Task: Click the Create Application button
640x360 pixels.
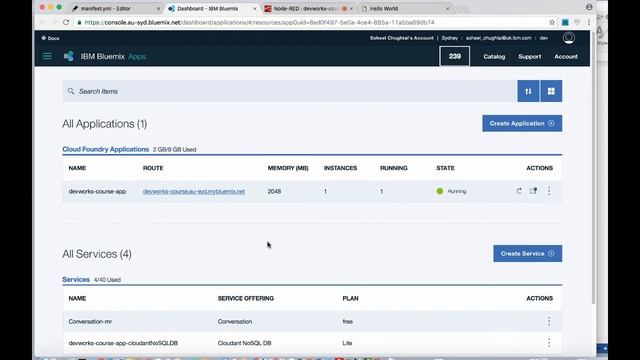Action: (x=522, y=123)
